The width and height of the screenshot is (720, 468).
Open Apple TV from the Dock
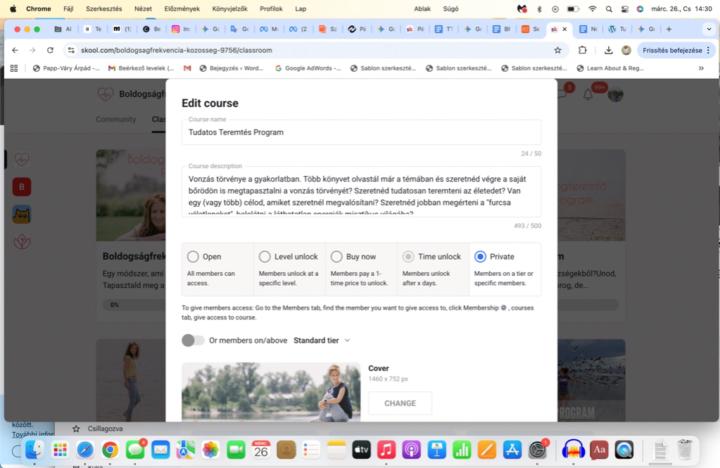coord(361,450)
